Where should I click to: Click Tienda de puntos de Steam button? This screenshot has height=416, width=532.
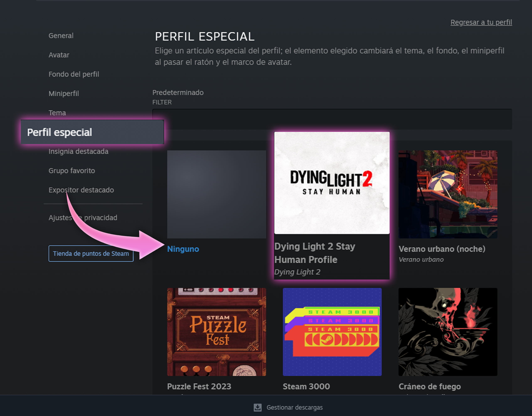[91, 254]
